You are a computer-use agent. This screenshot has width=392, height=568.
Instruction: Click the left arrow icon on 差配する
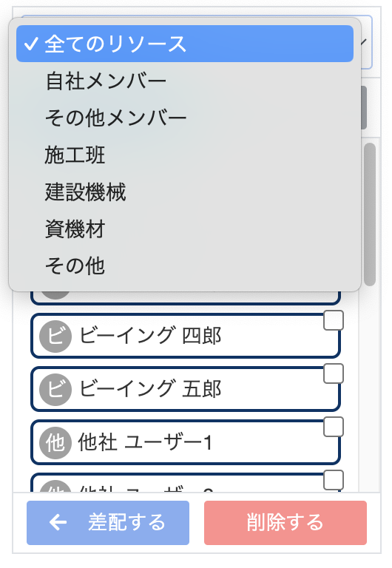click(58, 522)
